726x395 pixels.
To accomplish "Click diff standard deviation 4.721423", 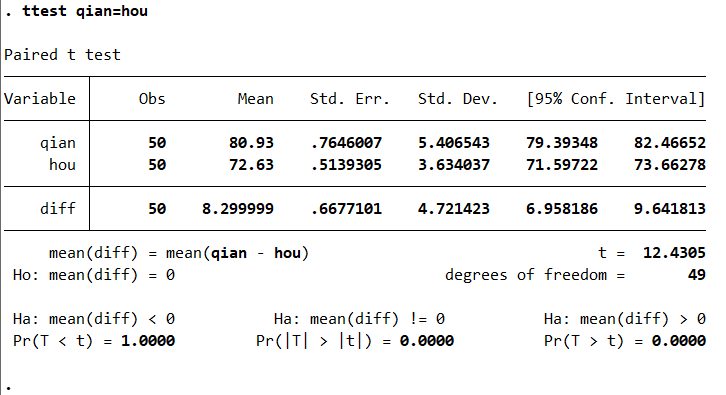I will pyautogui.click(x=454, y=208).
